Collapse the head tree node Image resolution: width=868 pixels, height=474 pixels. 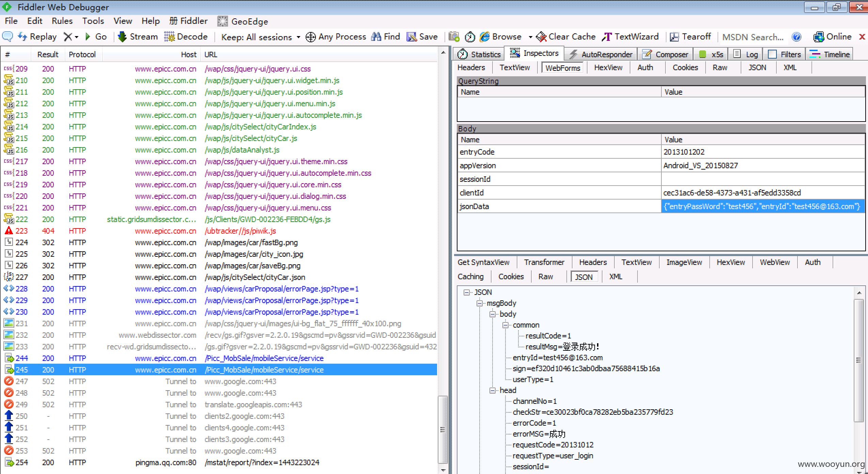(x=493, y=390)
